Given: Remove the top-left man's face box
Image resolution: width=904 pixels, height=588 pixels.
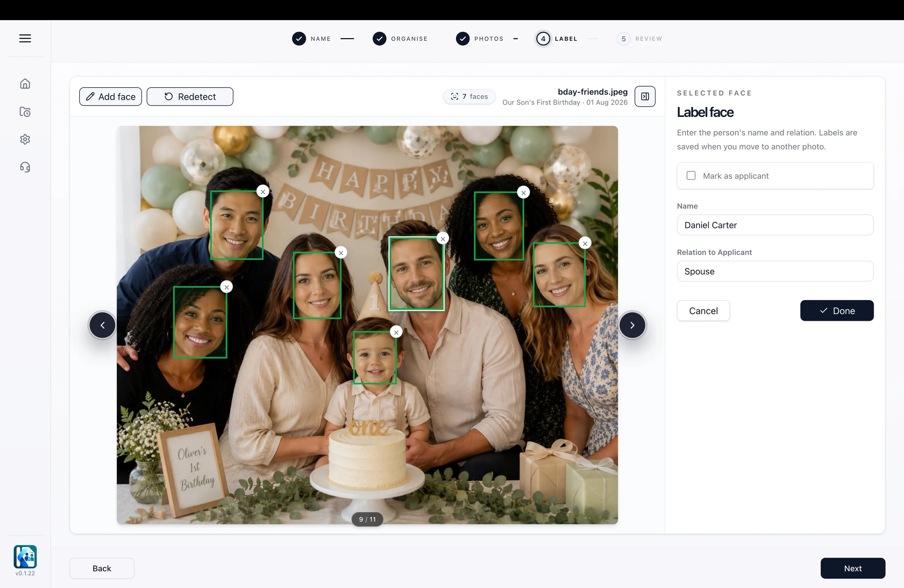Looking at the screenshot, I should tap(263, 192).
